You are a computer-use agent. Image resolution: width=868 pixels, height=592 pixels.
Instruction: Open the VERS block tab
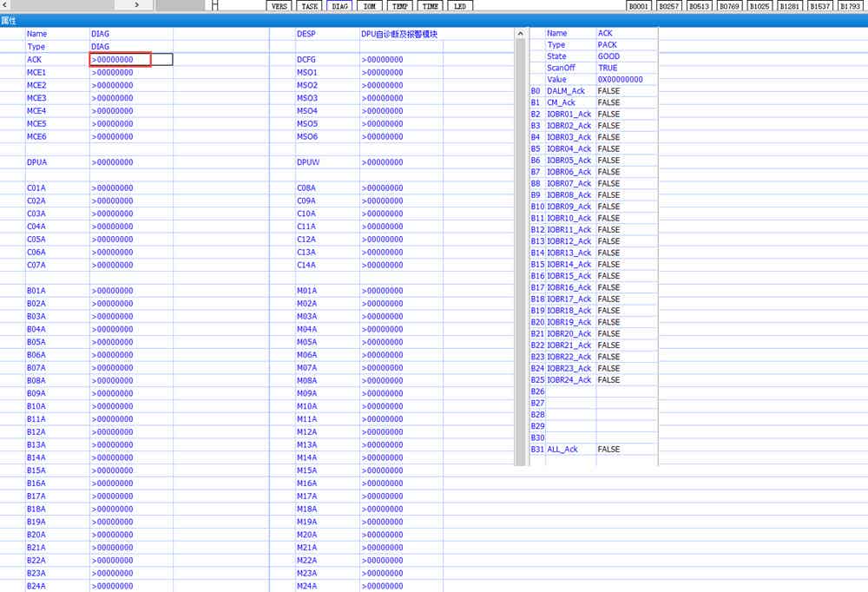(279, 6)
